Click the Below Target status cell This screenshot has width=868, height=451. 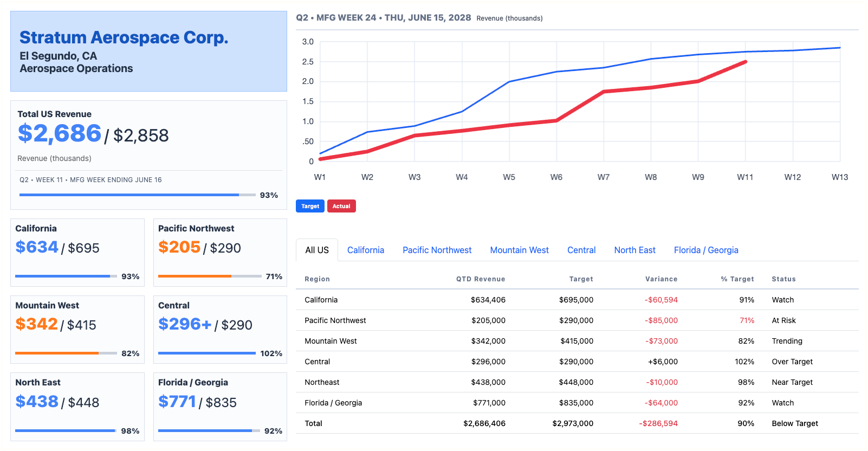click(x=795, y=423)
